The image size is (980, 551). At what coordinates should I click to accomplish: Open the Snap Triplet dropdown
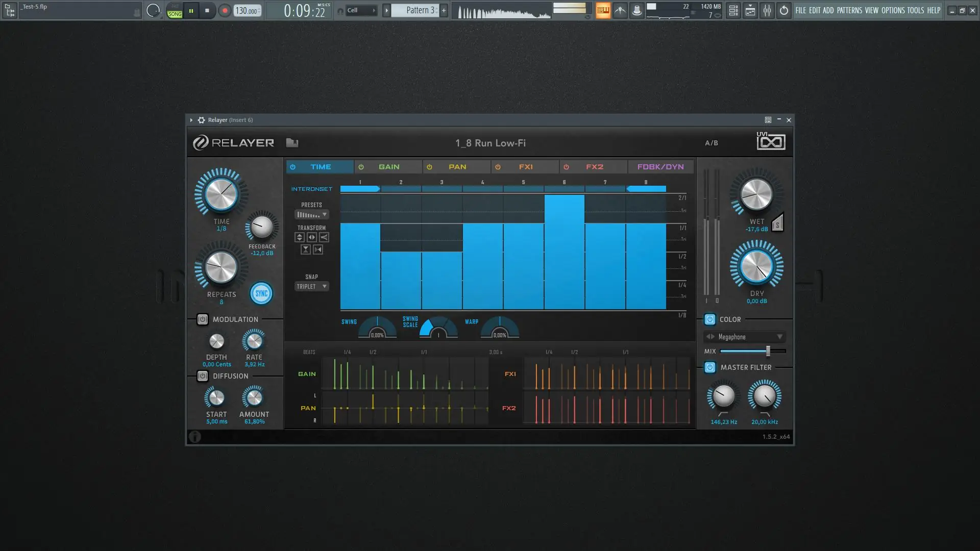[311, 287]
